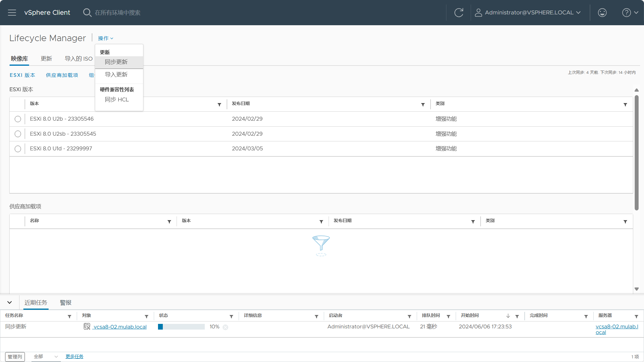Open the hamburger navigation menu
The height and width of the screenshot is (362, 644).
12,13
